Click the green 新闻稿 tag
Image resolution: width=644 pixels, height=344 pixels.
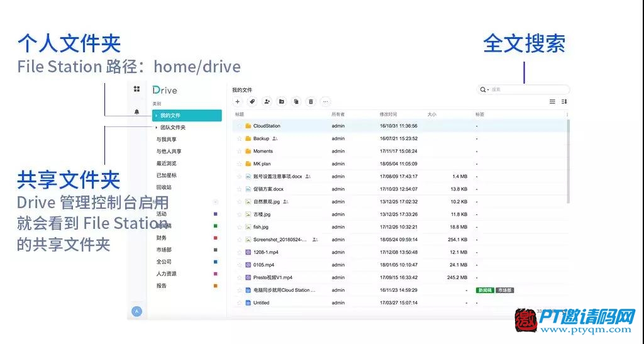coord(485,290)
